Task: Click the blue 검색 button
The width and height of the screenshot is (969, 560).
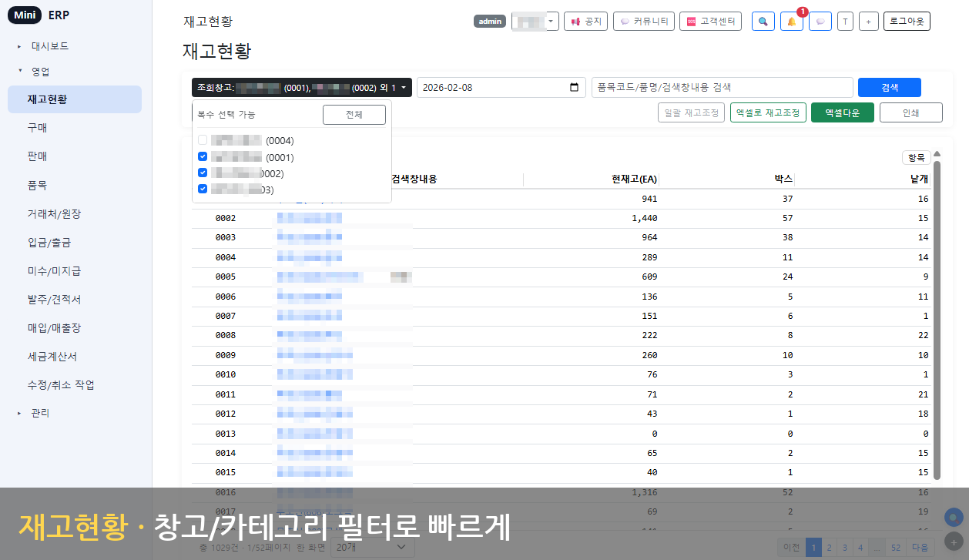Action: tap(890, 87)
